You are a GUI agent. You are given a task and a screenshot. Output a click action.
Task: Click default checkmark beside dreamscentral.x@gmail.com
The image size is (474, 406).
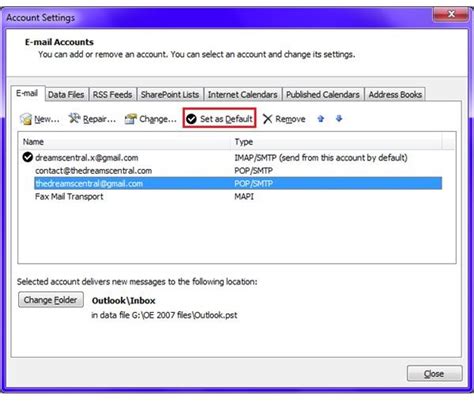point(28,157)
